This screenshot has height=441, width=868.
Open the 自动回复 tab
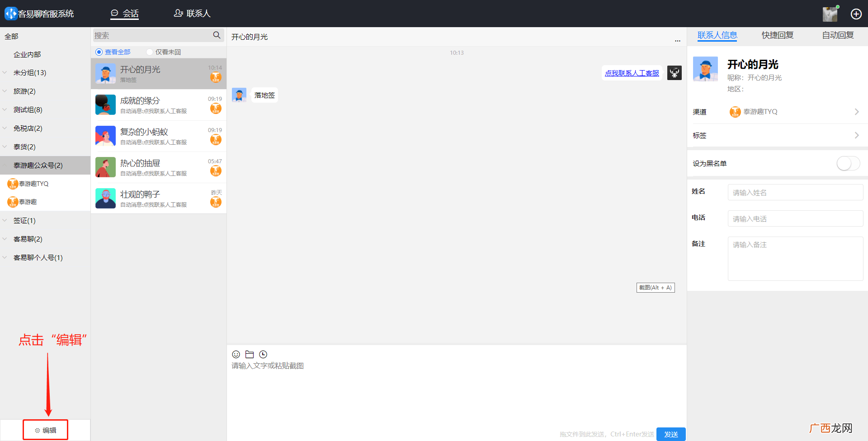point(838,35)
